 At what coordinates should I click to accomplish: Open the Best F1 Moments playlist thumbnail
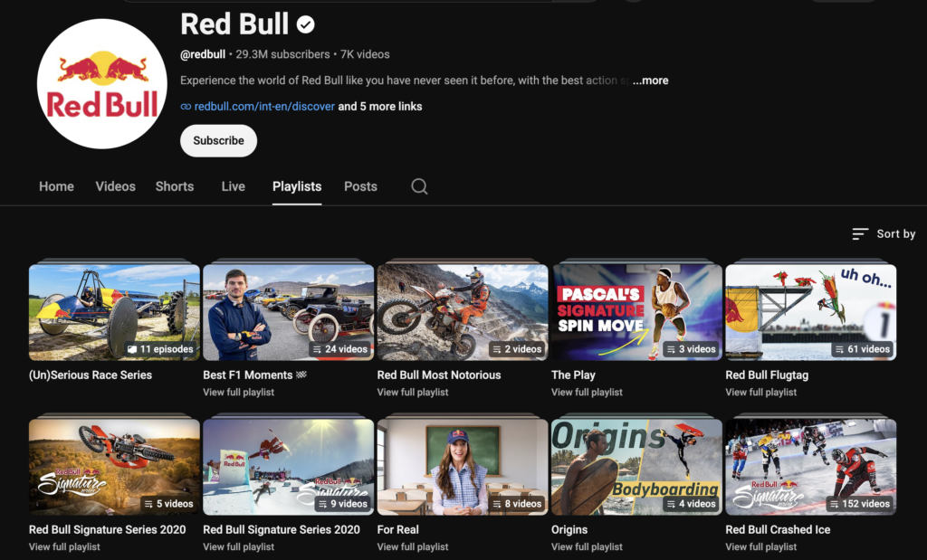[289, 312]
